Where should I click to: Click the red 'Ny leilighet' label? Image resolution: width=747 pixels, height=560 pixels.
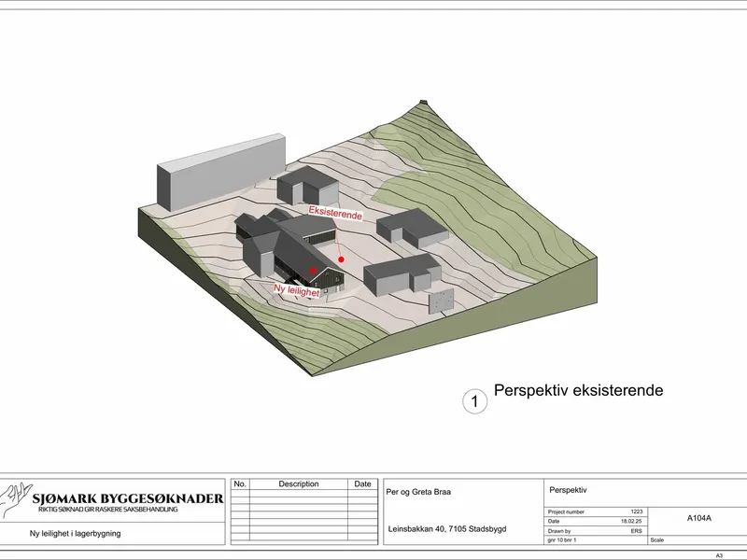pyautogui.click(x=296, y=290)
